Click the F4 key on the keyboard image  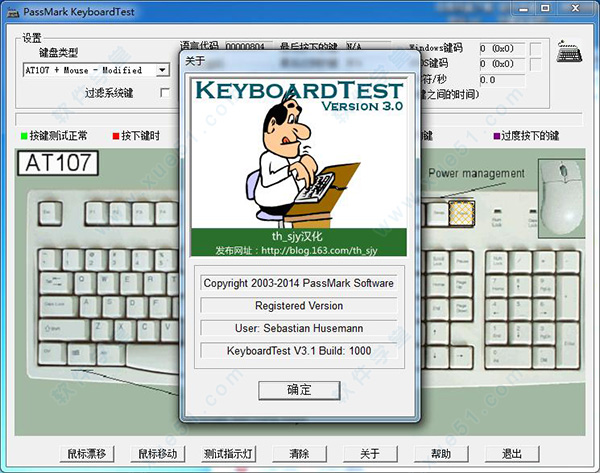(x=166, y=213)
